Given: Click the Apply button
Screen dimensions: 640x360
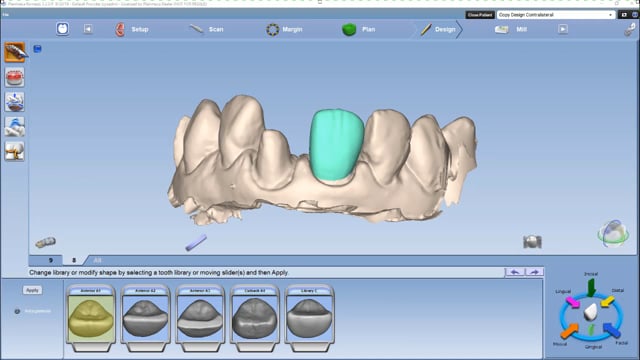Looking at the screenshot, I should tap(32, 290).
